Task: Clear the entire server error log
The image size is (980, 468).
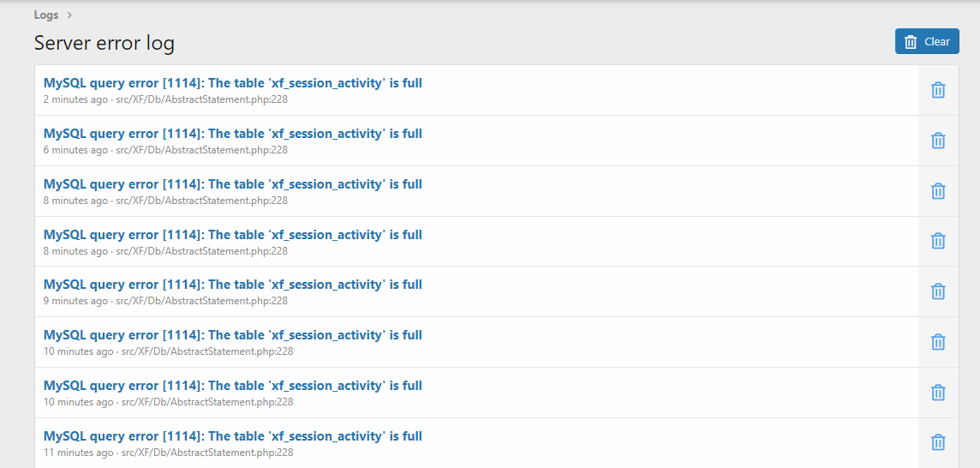Action: pos(927,41)
